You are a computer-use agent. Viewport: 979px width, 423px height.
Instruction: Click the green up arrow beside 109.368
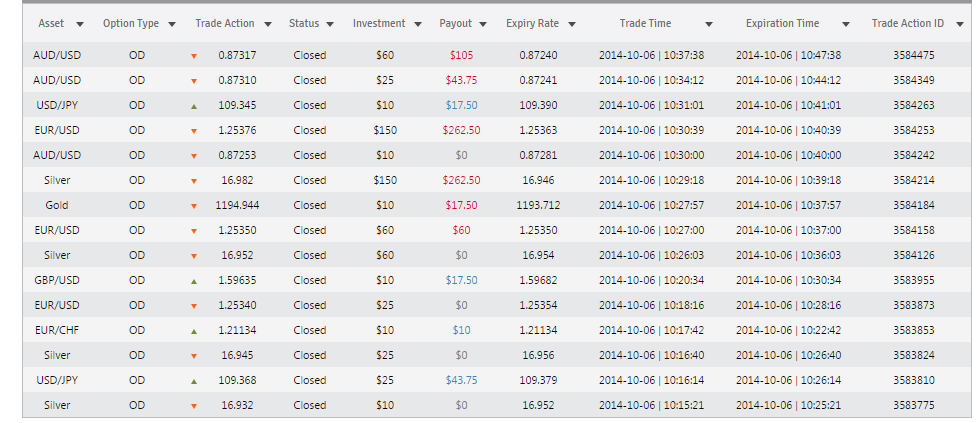[x=194, y=381]
